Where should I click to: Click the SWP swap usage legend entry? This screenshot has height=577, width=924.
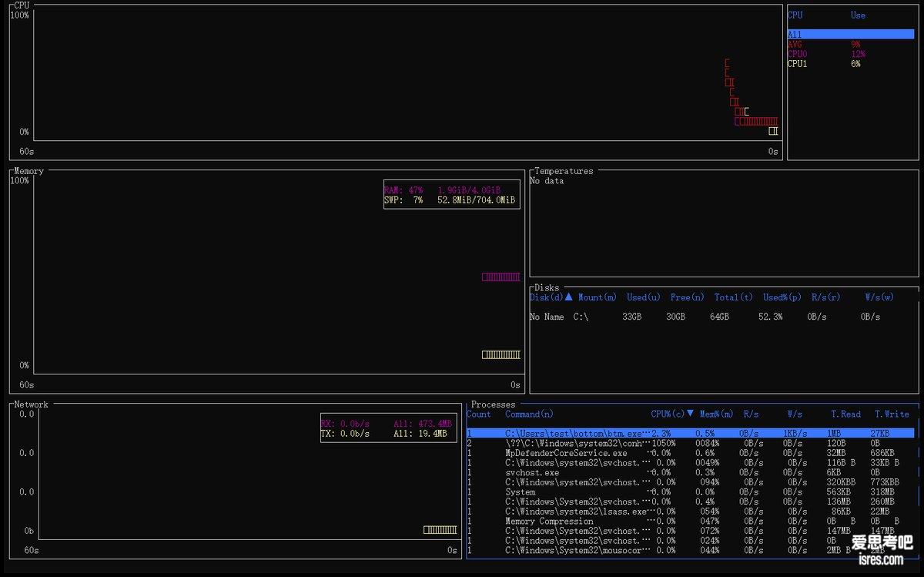pos(450,200)
